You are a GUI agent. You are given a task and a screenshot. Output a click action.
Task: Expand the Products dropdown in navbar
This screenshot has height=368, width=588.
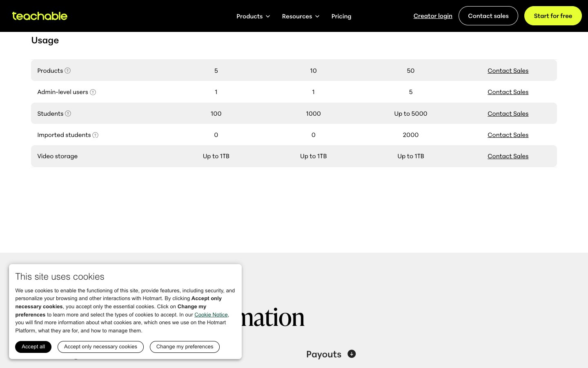[253, 16]
